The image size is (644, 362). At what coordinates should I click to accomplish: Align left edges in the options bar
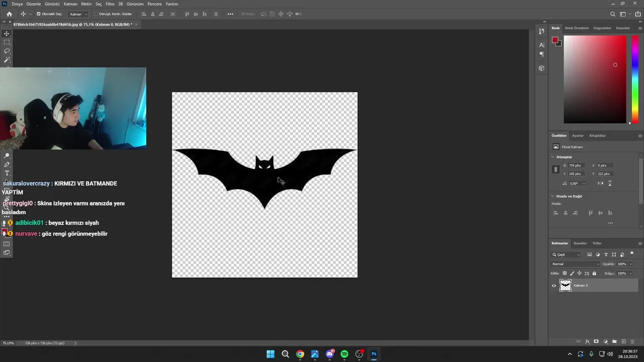(144, 14)
